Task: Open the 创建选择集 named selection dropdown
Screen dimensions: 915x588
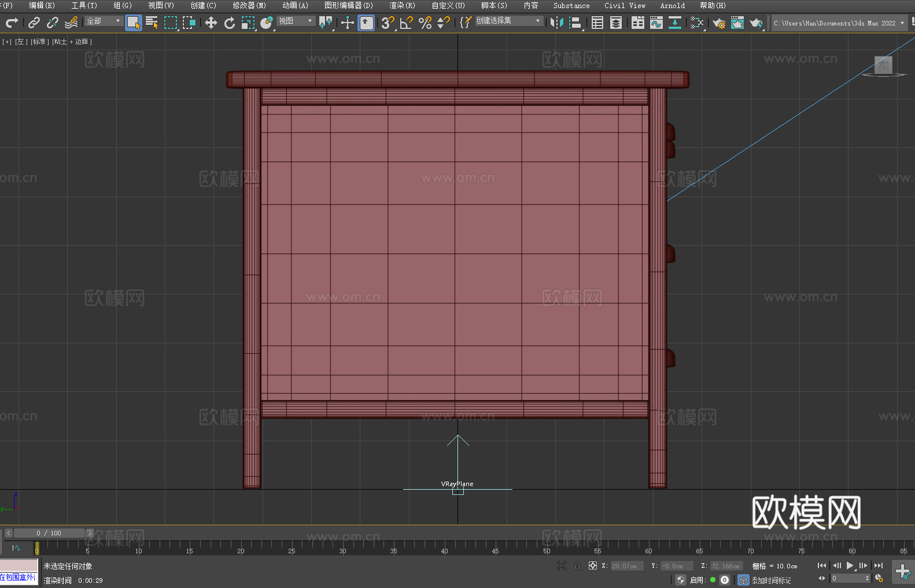Action: (x=509, y=21)
